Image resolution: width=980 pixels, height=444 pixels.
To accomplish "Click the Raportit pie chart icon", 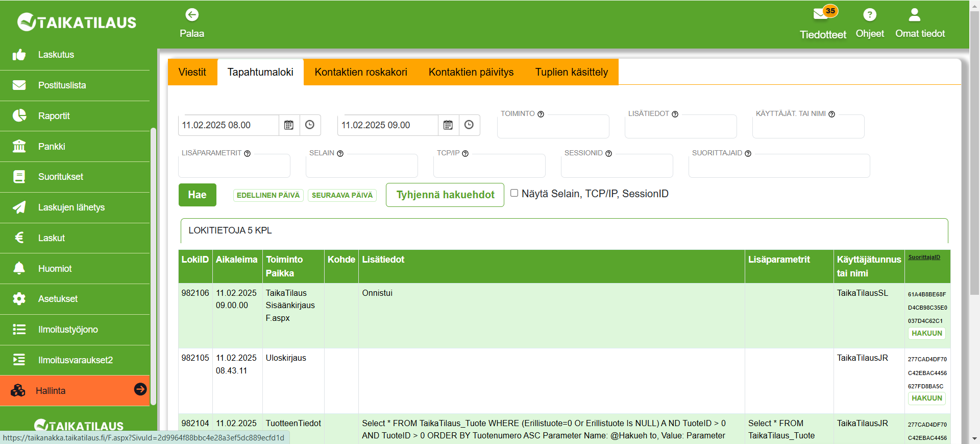I will coord(19,115).
